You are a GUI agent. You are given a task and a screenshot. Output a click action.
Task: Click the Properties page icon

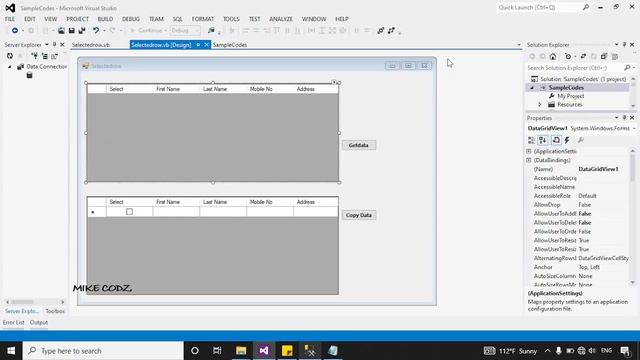click(556, 140)
